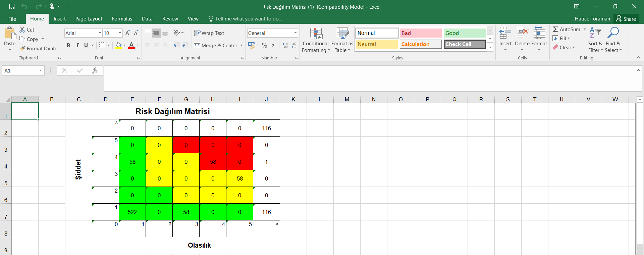Image resolution: width=644 pixels, height=255 pixels.
Task: Click the Center align icon
Action: tap(156, 45)
